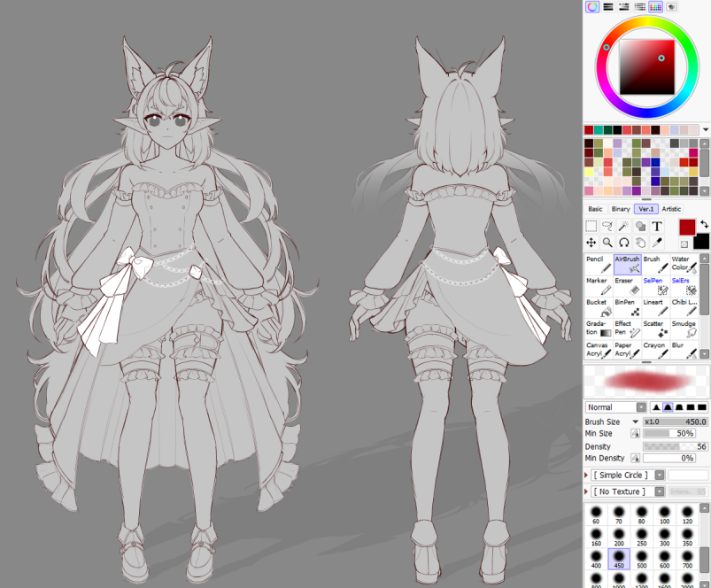
Task: Select the Magic Wand selection tool
Action: pos(623,227)
